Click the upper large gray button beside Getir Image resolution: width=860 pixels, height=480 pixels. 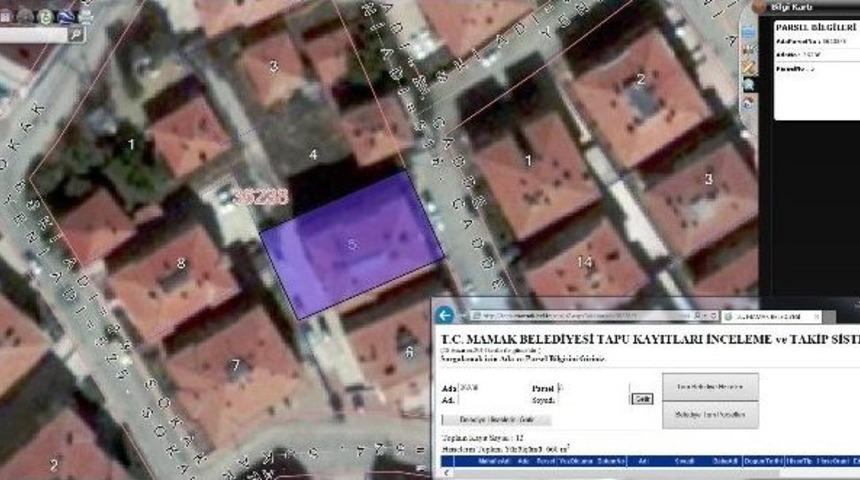(710, 387)
